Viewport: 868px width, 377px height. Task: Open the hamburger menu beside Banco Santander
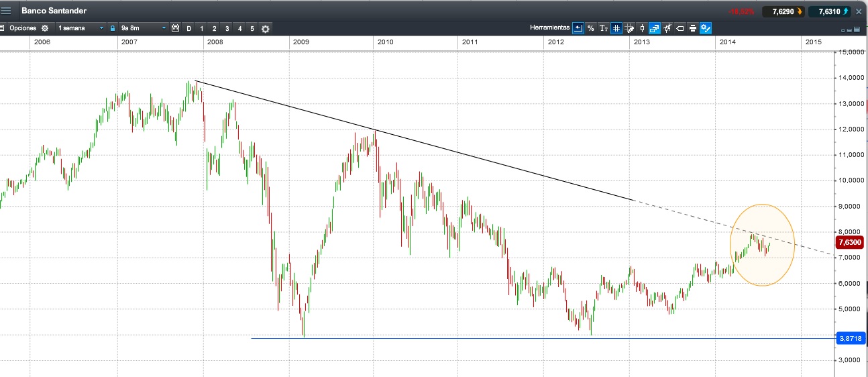(x=6, y=11)
